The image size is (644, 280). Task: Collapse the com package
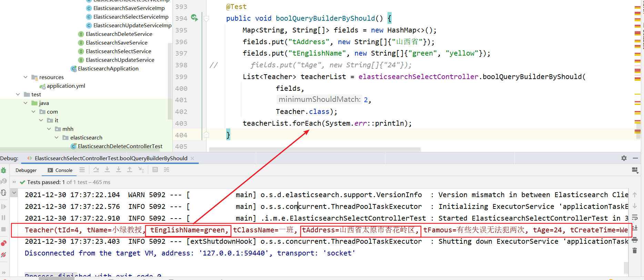click(x=33, y=112)
